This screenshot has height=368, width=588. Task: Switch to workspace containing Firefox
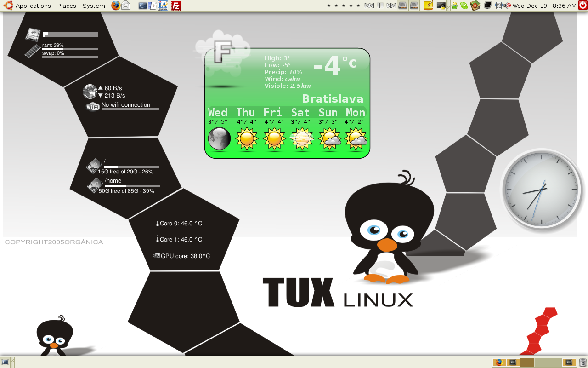(499, 362)
